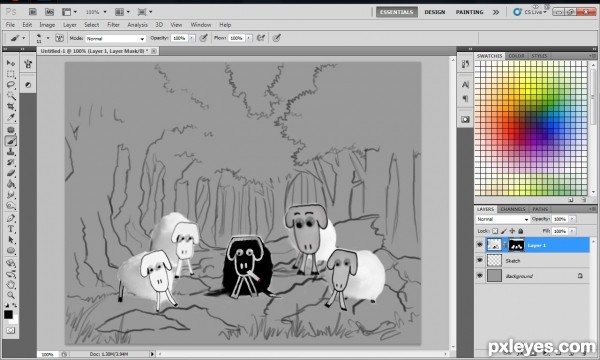Select the Dodge tool

coord(11,206)
